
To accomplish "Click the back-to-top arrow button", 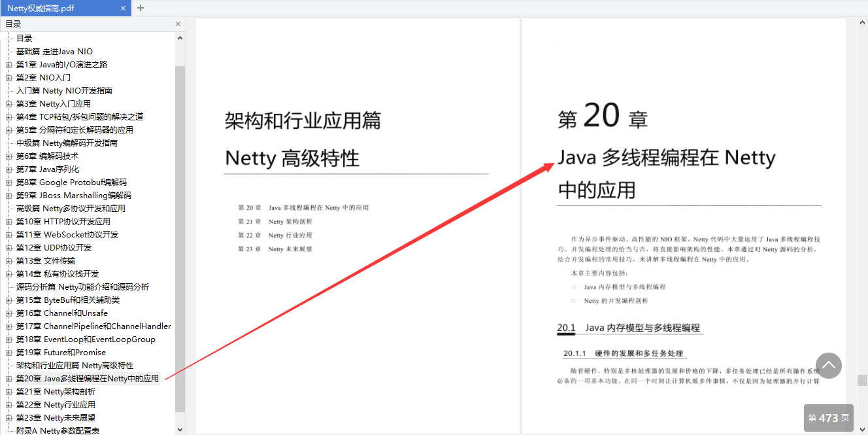I will (x=828, y=366).
